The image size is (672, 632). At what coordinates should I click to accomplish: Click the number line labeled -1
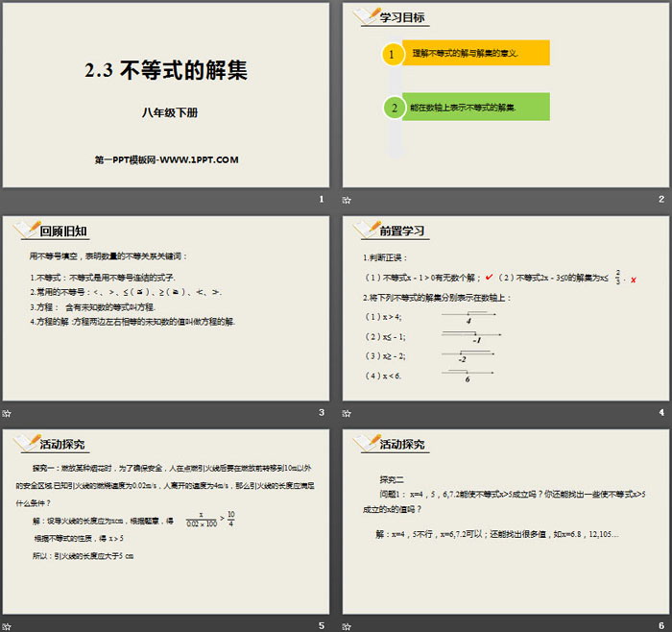(466, 335)
